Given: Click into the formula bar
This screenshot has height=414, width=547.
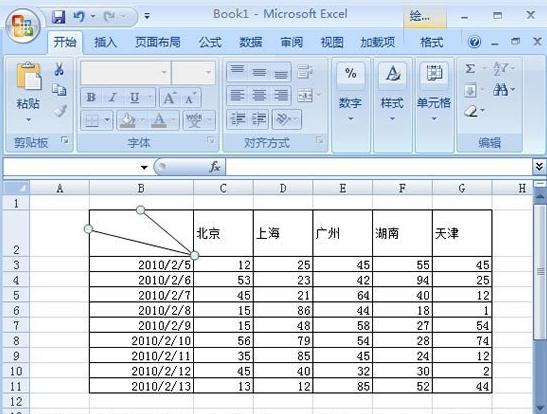Looking at the screenshot, I should coord(378,167).
